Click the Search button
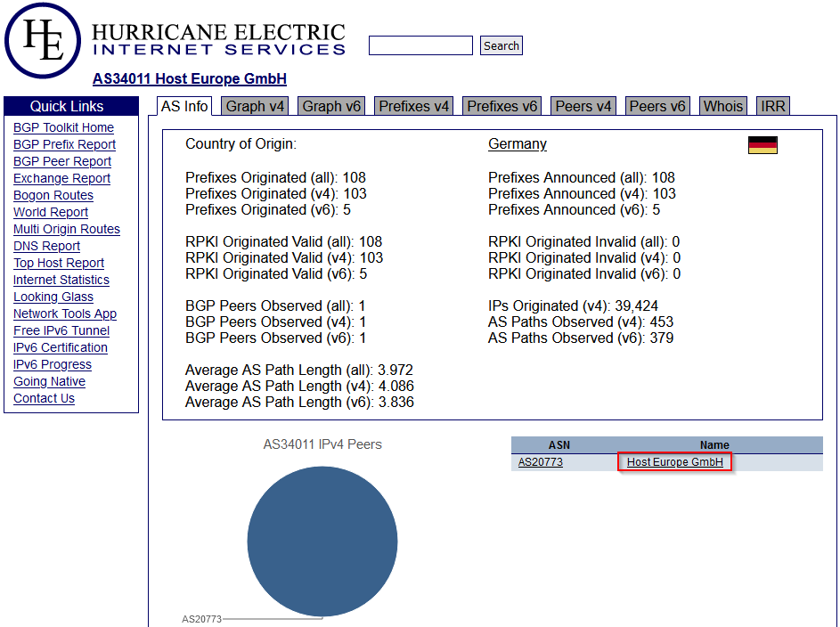840x627 pixels. point(501,45)
